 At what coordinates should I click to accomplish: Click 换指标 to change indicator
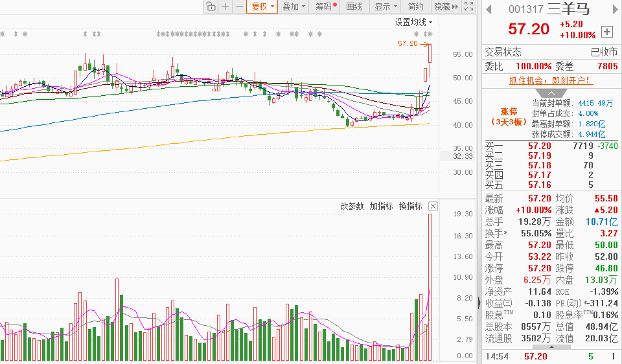point(411,206)
